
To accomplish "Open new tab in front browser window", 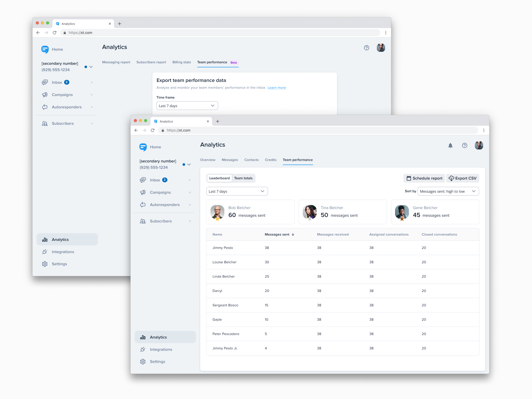I will 218,121.
